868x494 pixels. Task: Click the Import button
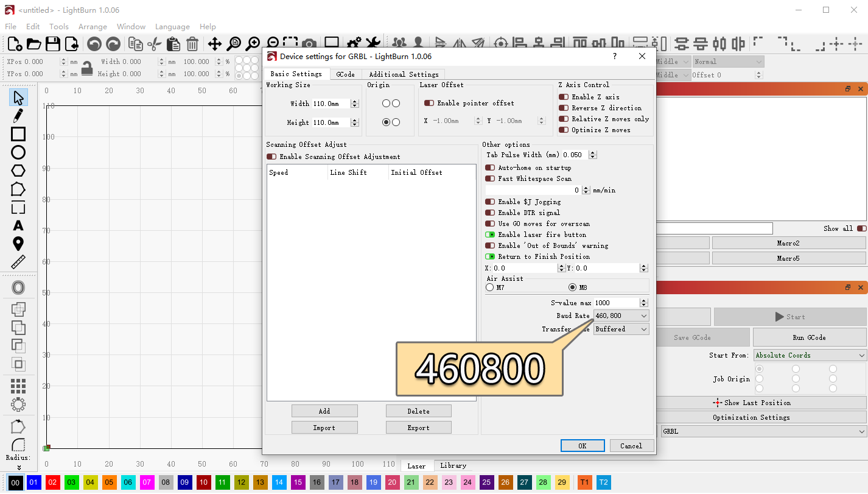(x=324, y=428)
